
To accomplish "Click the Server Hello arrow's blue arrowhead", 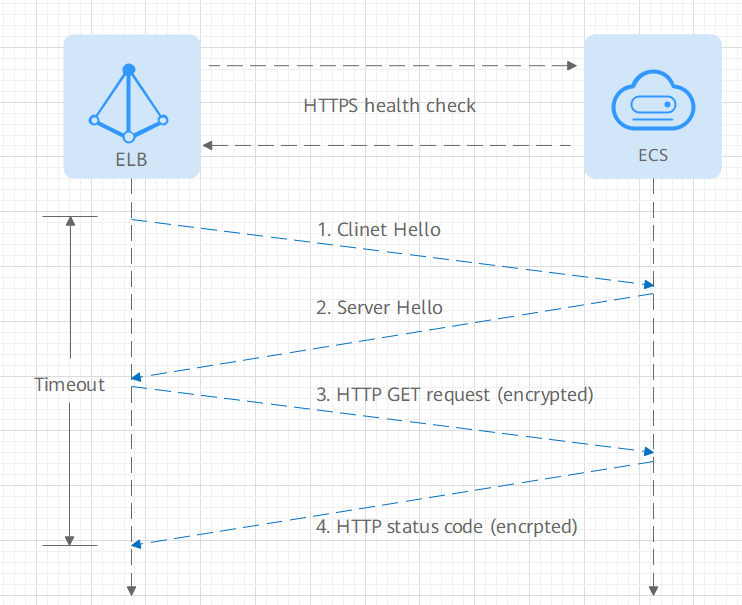I will tap(139, 378).
